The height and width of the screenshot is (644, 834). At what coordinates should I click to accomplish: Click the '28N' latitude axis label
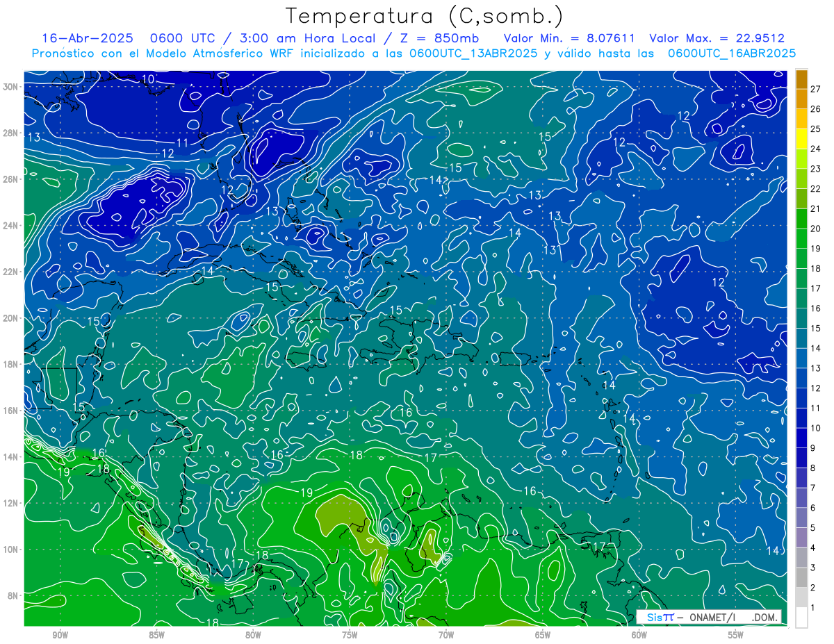point(11,133)
